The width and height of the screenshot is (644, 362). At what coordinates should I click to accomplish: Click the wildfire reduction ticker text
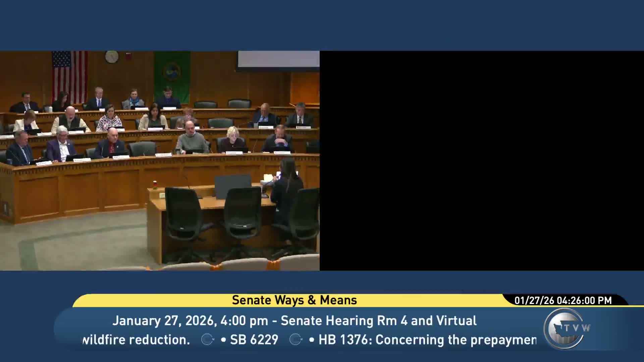pos(137,340)
